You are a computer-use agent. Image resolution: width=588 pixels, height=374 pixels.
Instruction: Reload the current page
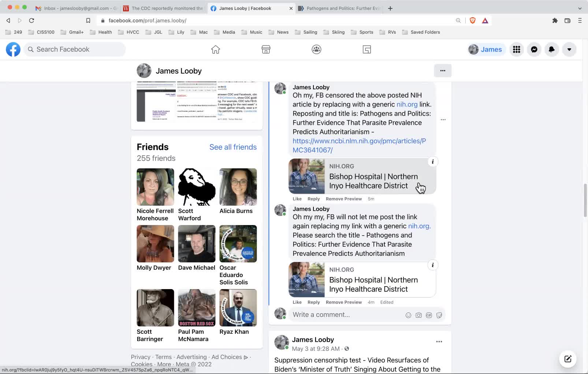point(31,20)
